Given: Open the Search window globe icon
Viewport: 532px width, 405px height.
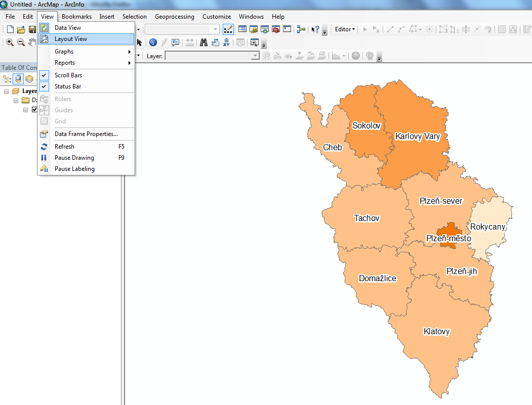Looking at the screenshot, I should click(265, 29).
